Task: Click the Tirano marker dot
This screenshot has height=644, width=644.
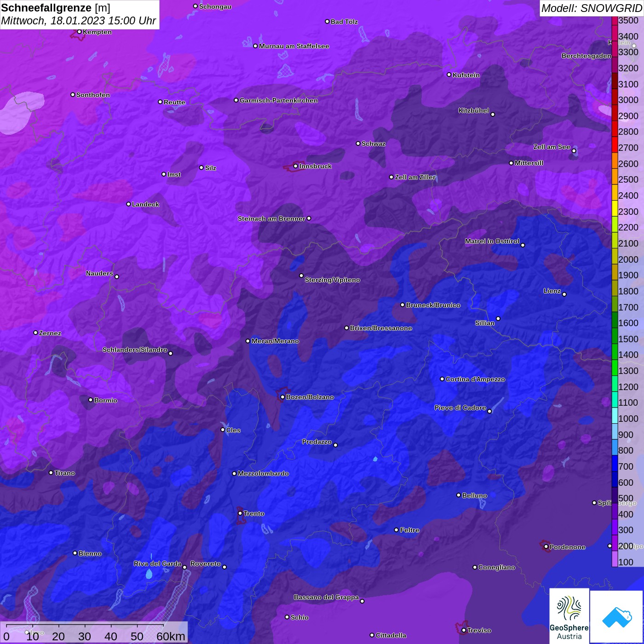Action: pyautogui.click(x=51, y=472)
